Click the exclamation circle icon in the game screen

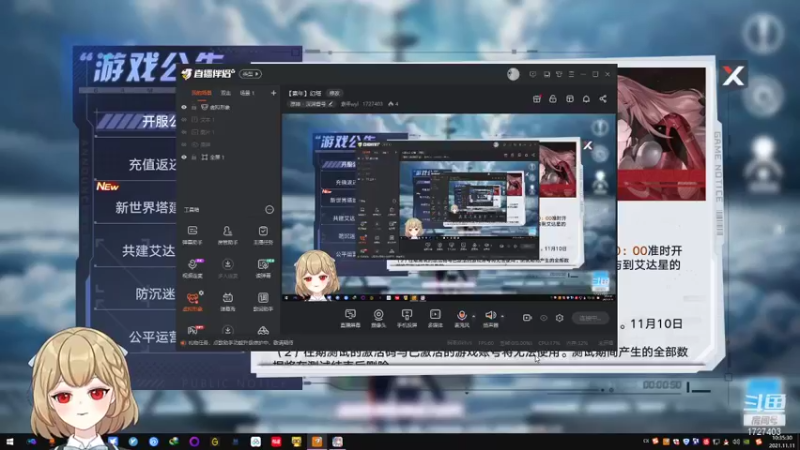pos(763,34)
